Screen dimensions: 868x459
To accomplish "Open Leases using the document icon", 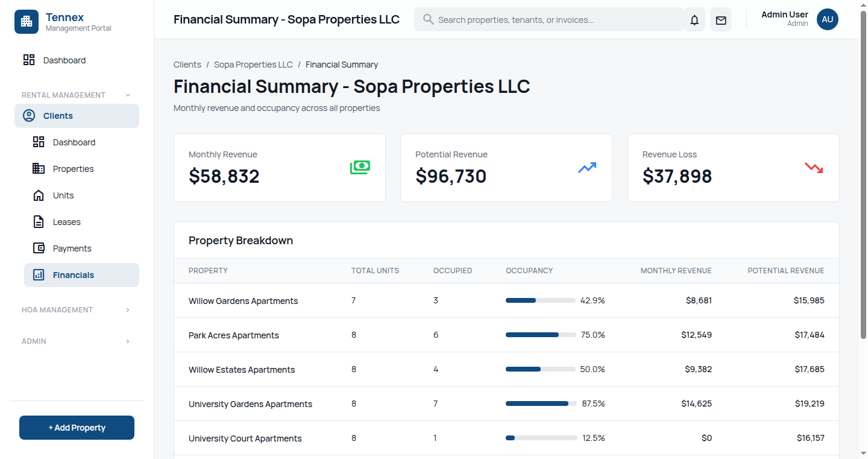I will tap(39, 221).
